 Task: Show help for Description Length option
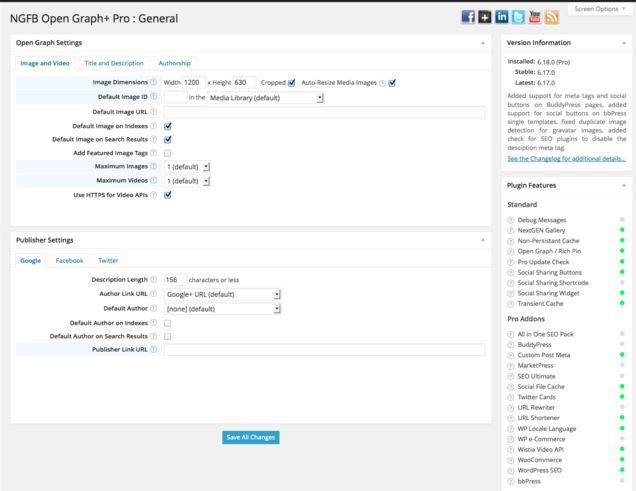pyautogui.click(x=153, y=279)
